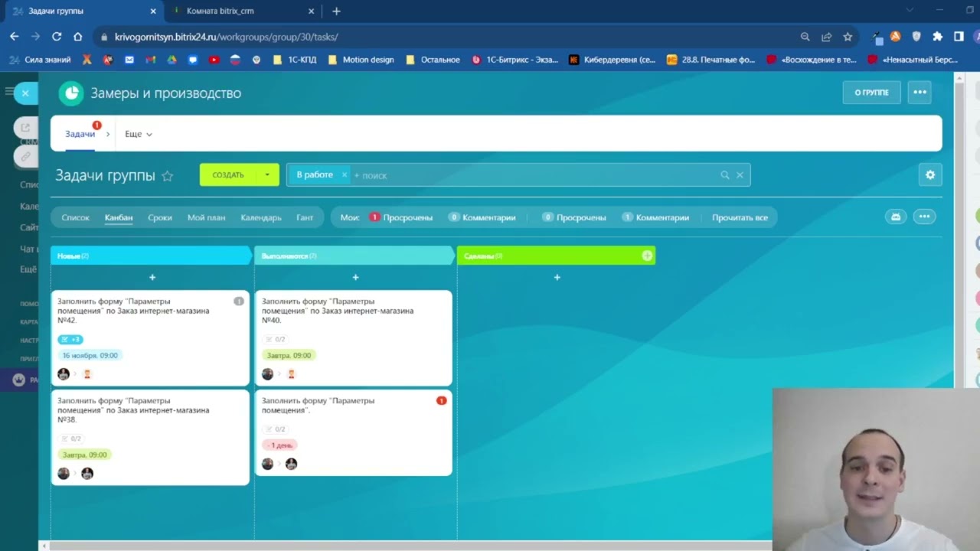This screenshot has width=980, height=551.
Task: Click the search magnifier in filter field
Action: coord(724,175)
